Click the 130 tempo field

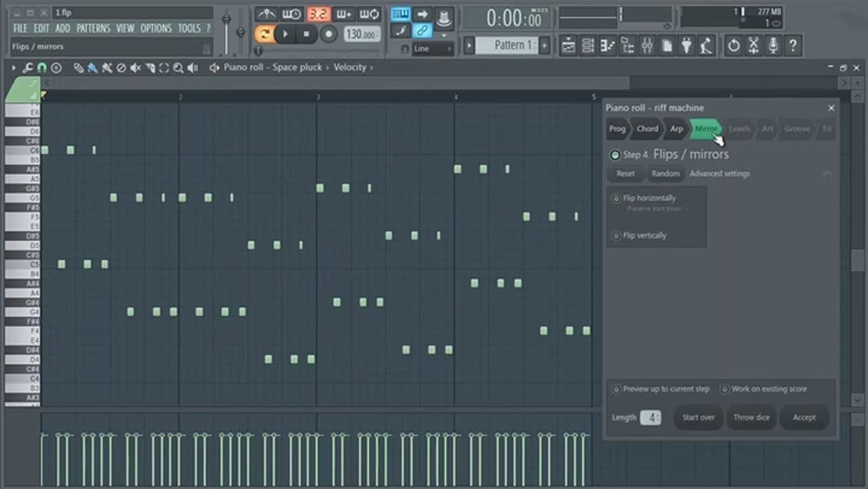pos(362,34)
